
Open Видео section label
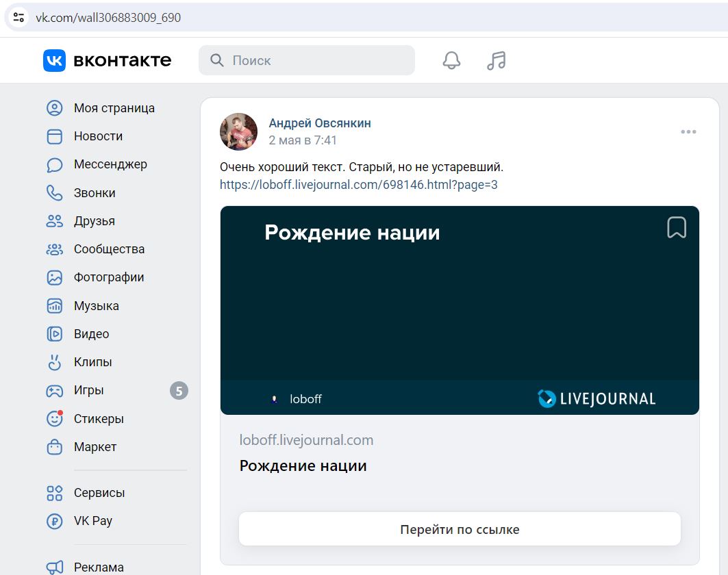[92, 334]
